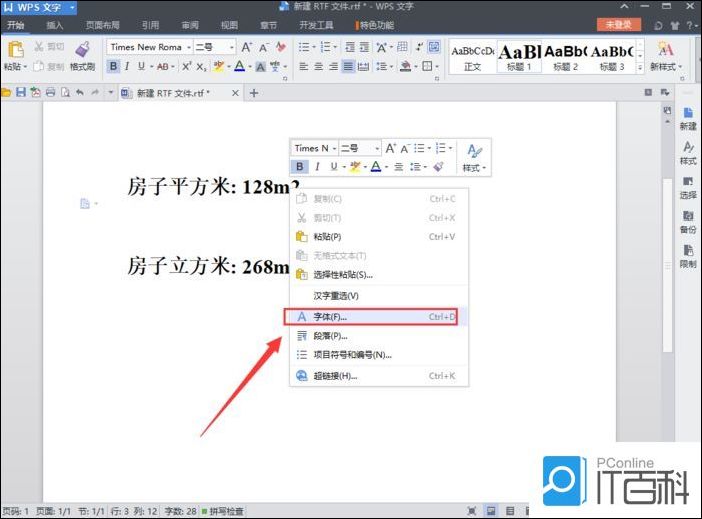This screenshot has height=519, width=702.
Task: Open the 新样式 dropdown in ribbon
Action: coord(666,67)
